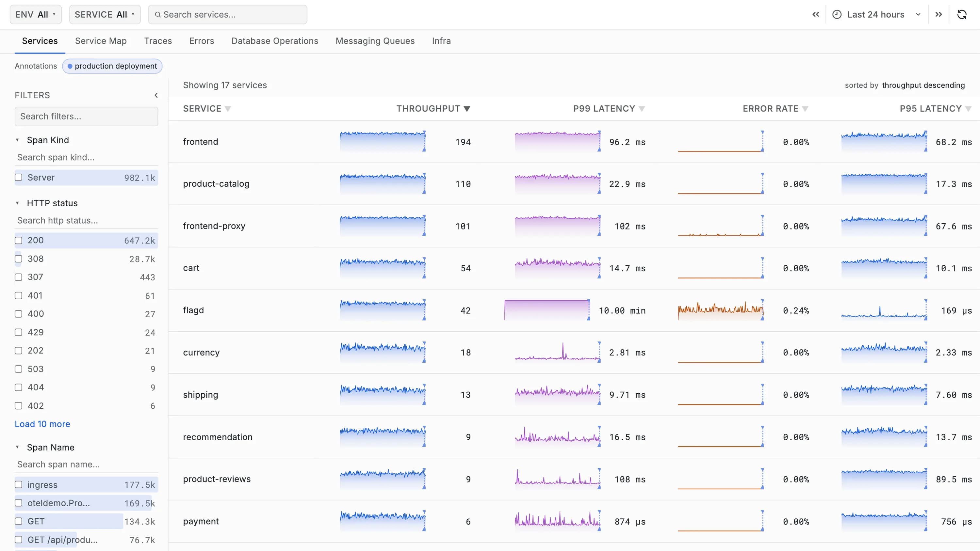The image size is (980, 551).
Task: Click the THROUGHPUT column sort arrow
Action: 467,109
